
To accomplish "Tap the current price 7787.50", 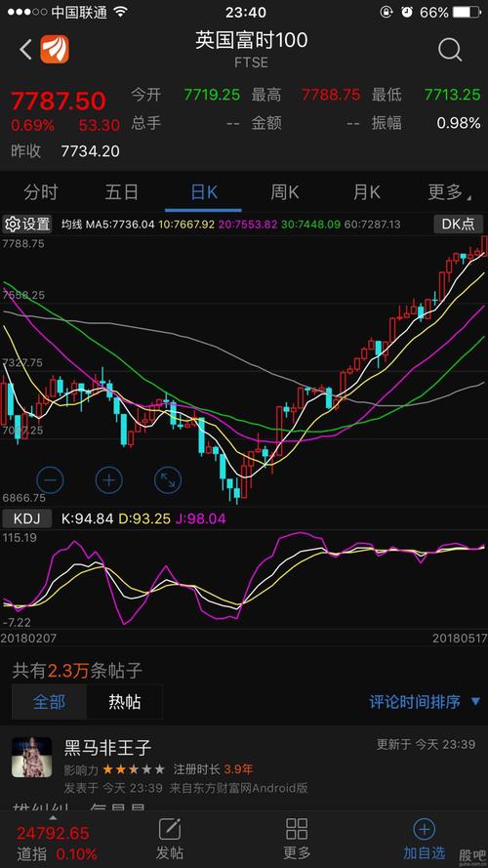I will click(59, 102).
